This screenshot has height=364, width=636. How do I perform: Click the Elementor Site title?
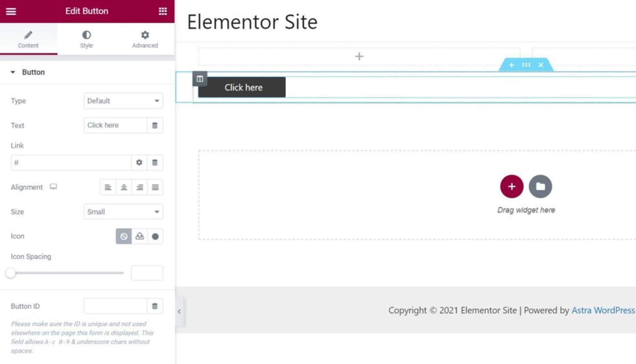coord(252,22)
